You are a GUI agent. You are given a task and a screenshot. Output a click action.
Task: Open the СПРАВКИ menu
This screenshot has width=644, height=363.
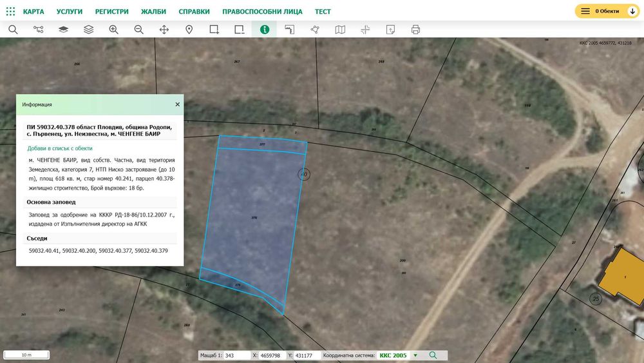[x=194, y=12]
